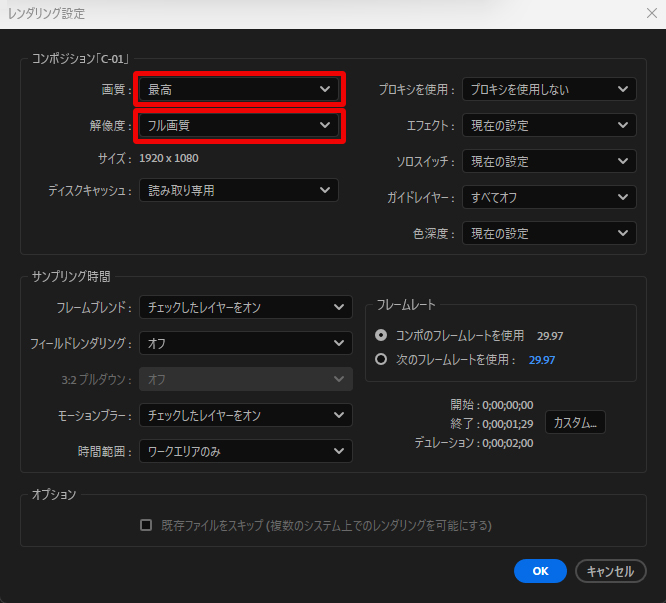666x603 pixels.
Task: Click the カスタム... button
Action: point(575,422)
